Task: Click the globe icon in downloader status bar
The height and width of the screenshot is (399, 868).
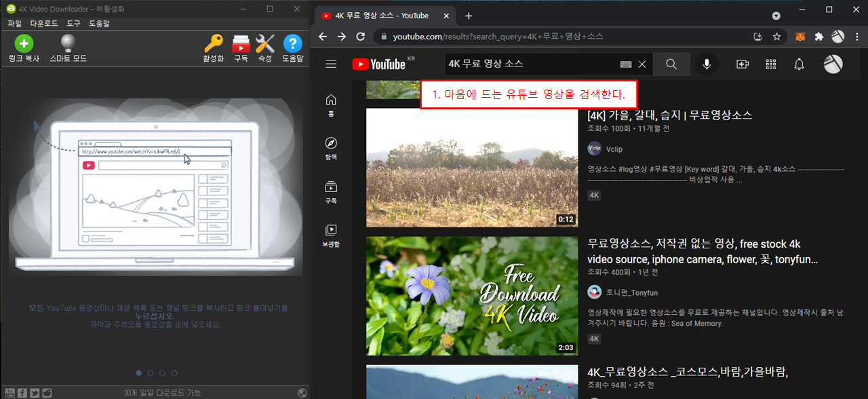Action: coord(302,393)
